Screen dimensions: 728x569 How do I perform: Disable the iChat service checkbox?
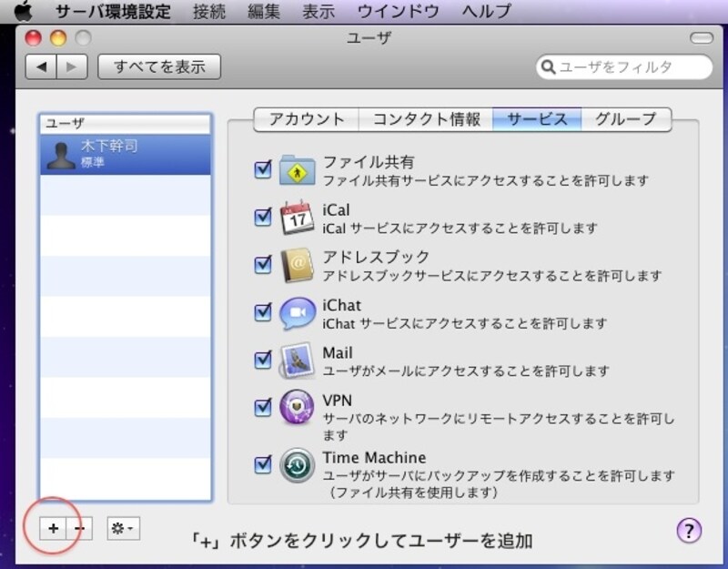pos(263,312)
